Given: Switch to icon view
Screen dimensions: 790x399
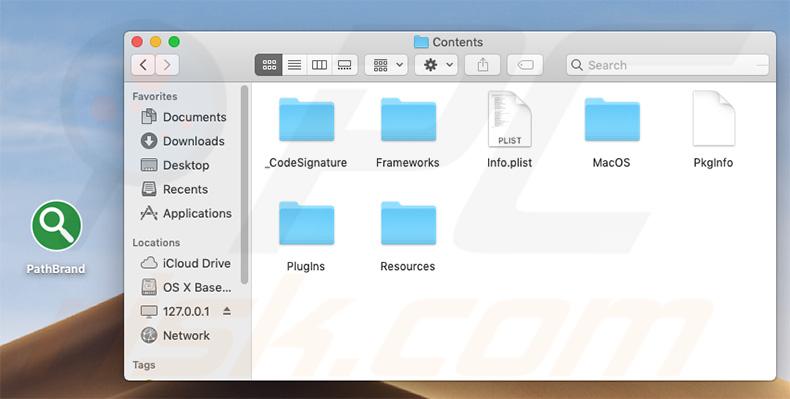Looking at the screenshot, I should coord(269,65).
